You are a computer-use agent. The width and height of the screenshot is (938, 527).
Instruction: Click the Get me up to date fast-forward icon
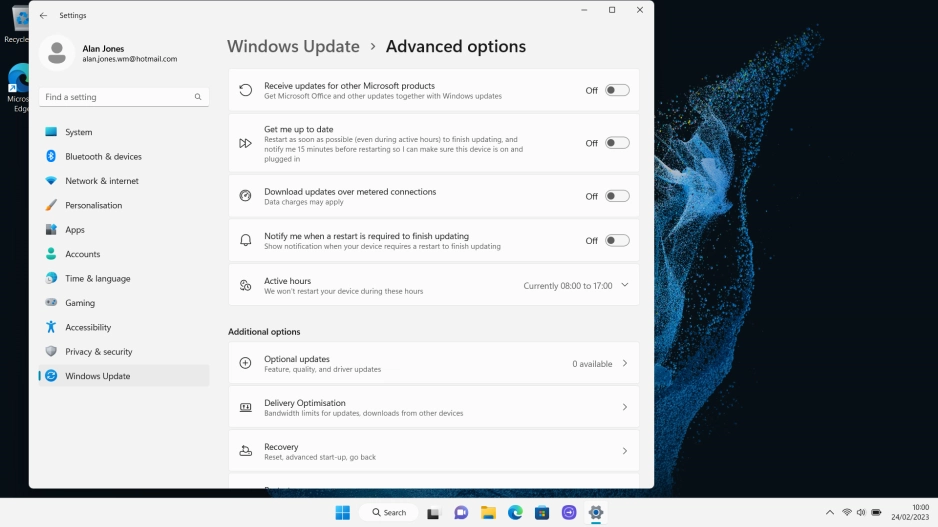coord(245,144)
